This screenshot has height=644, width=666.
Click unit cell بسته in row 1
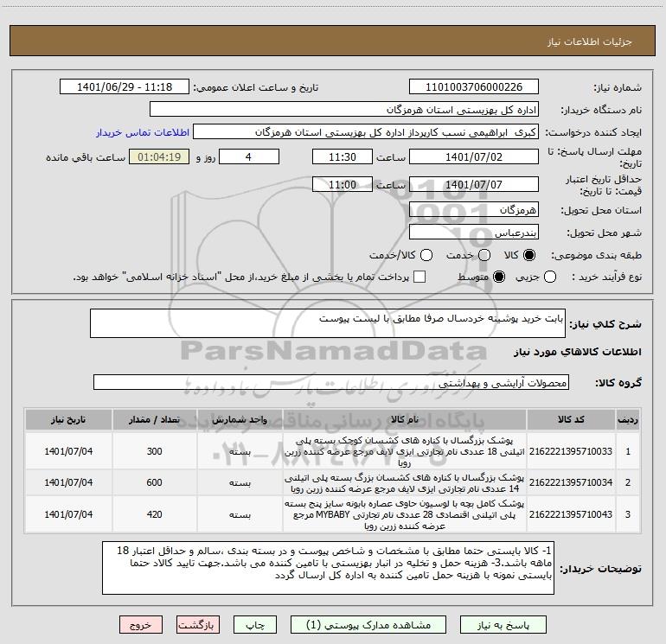[x=240, y=451]
